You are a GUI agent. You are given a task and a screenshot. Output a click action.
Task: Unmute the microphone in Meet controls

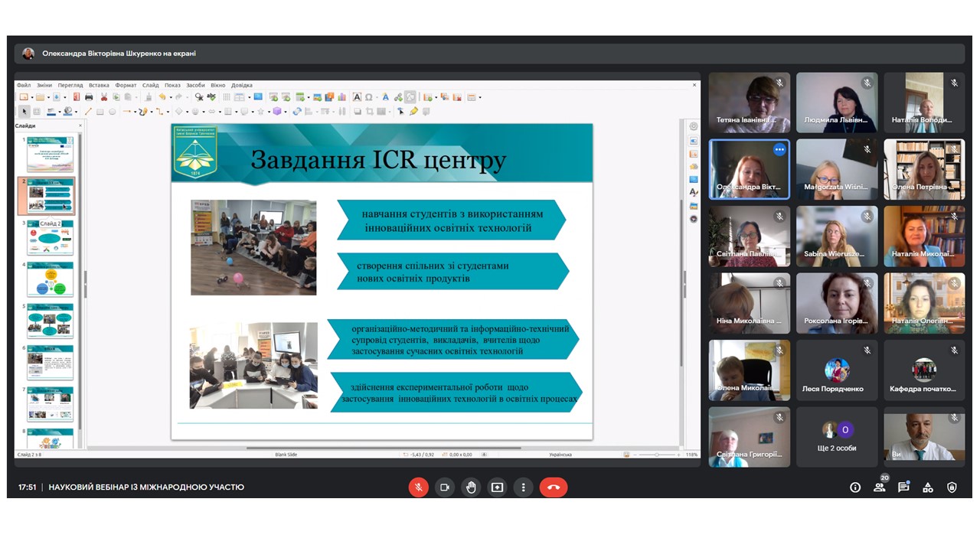click(x=418, y=487)
